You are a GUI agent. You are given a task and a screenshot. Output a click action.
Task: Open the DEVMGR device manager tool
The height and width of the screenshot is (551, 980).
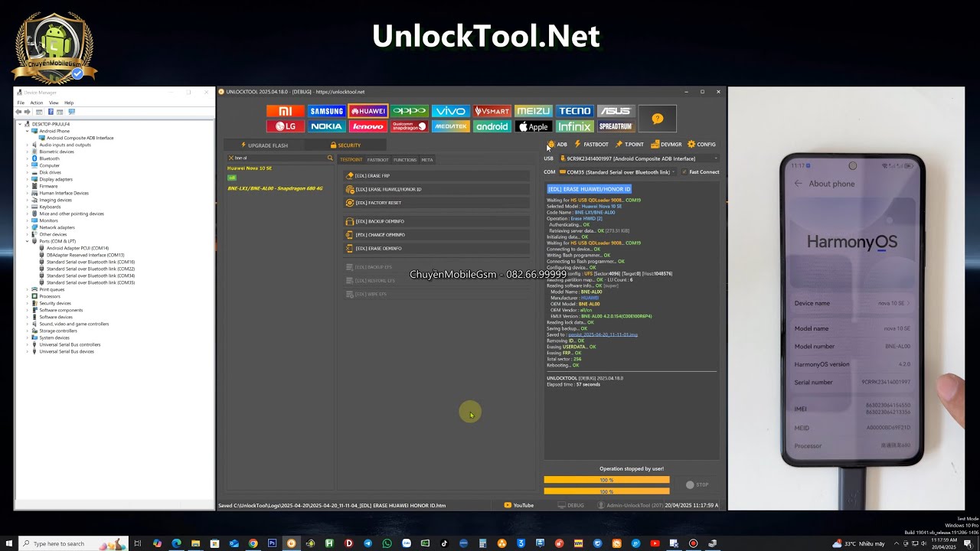(666, 145)
